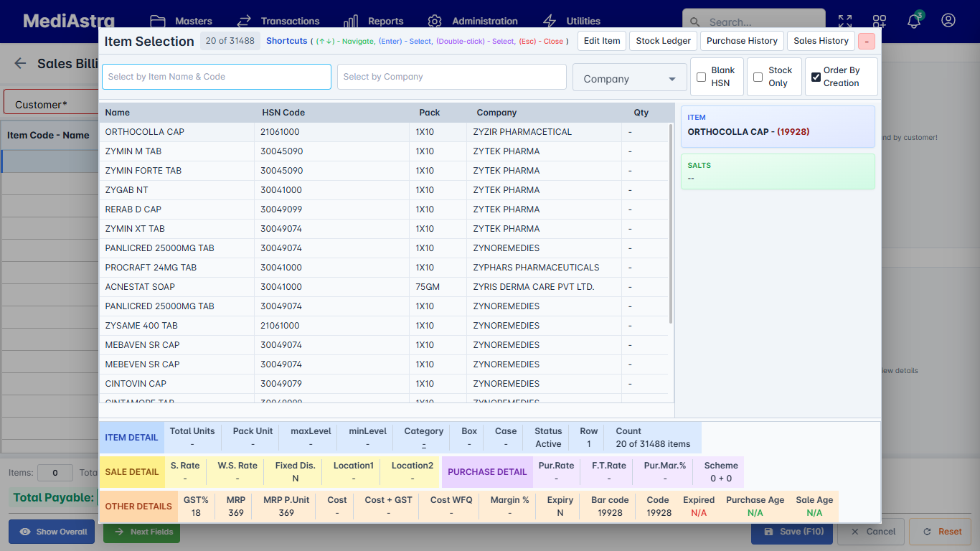The height and width of the screenshot is (551, 980).
Task: Open the Stock Ledger button
Action: (662, 41)
